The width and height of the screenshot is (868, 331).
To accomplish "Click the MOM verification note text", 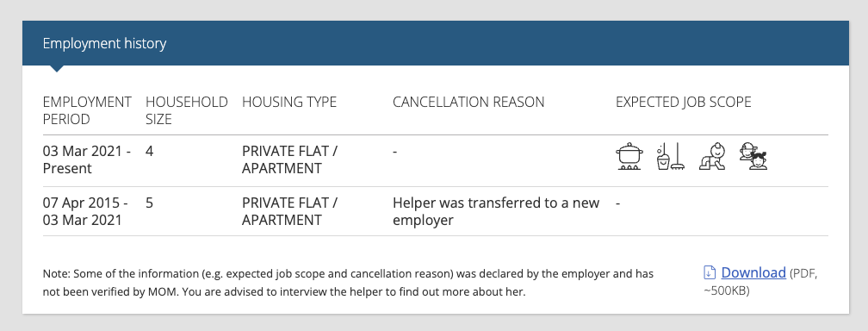I will point(348,282).
